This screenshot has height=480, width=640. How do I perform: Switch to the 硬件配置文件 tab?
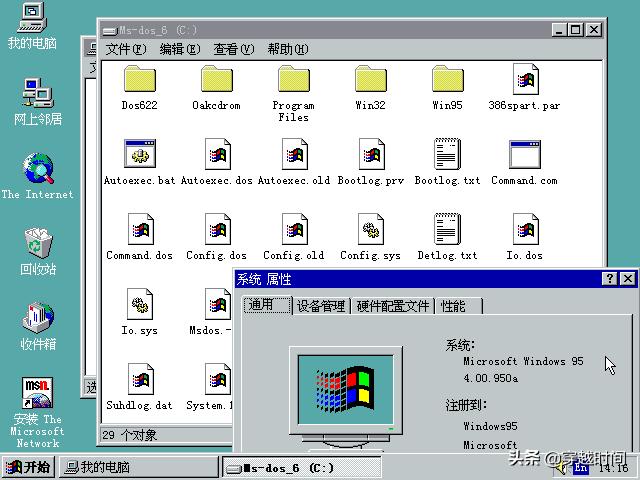[393, 306]
